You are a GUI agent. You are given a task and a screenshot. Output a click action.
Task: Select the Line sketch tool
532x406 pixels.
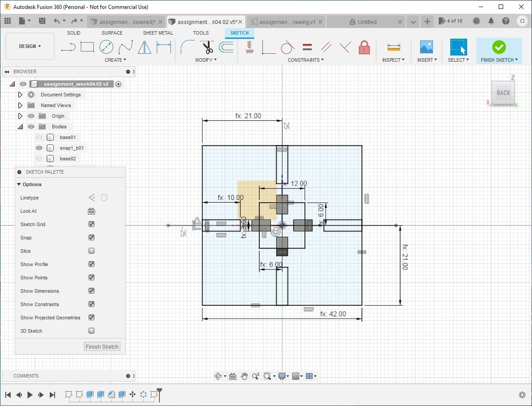[68, 47]
